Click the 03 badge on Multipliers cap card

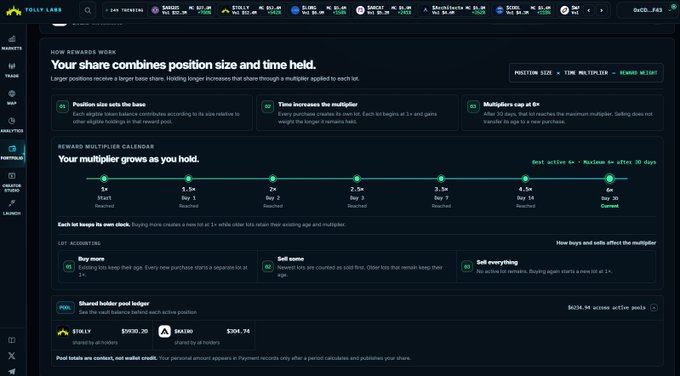473,107
